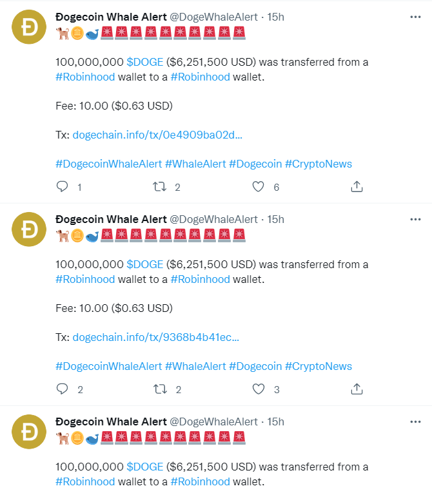Open the dogechain.info/tx/0e4909ba02d transaction link
This screenshot has height=504, width=432.
(157, 135)
